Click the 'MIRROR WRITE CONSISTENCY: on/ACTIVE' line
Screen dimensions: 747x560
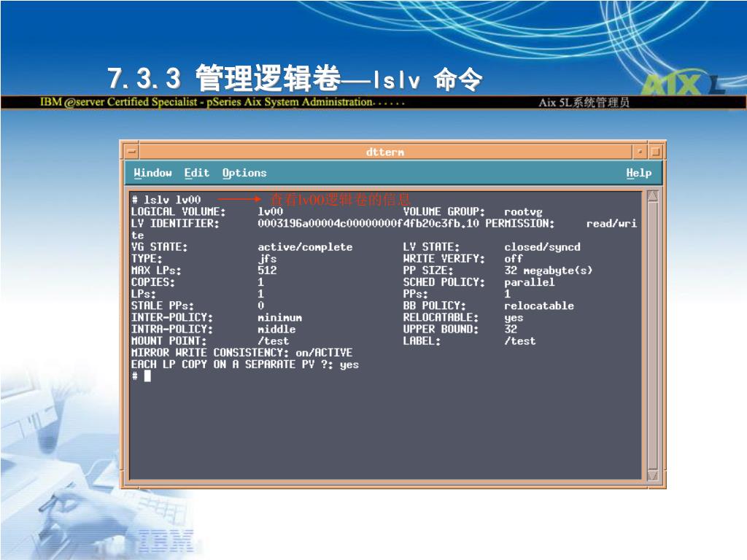241,353
